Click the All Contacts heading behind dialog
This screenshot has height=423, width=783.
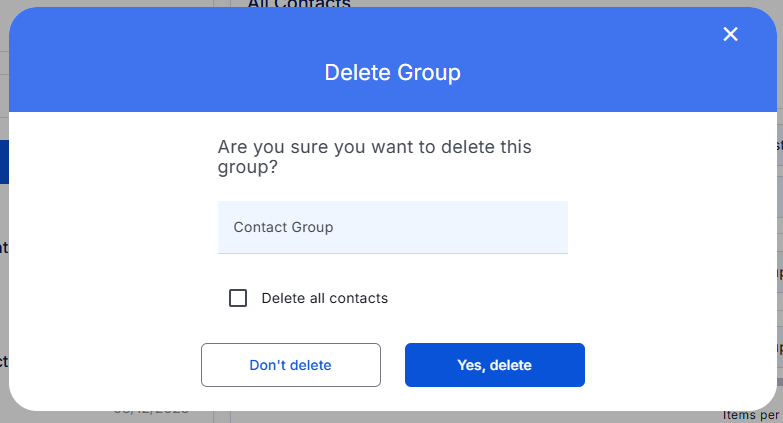(299, 4)
